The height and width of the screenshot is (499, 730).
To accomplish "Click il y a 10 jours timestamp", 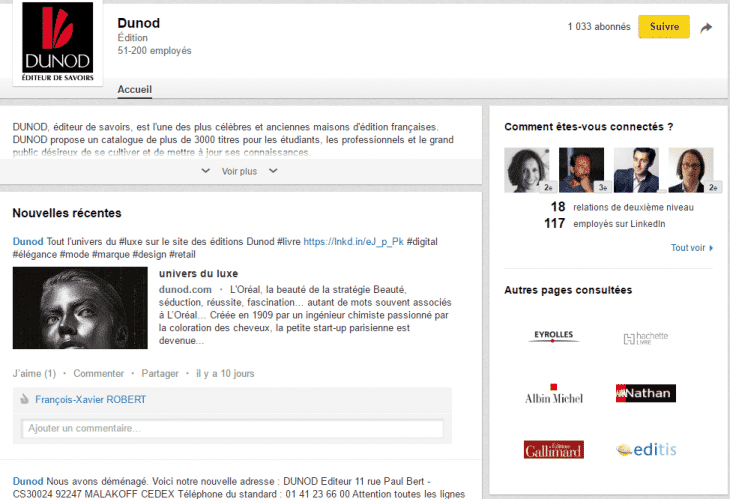I will [x=225, y=373].
